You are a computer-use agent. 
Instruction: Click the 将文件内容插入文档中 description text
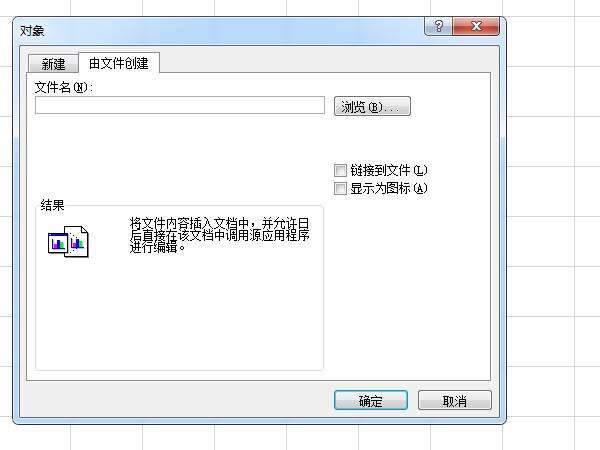(x=219, y=235)
